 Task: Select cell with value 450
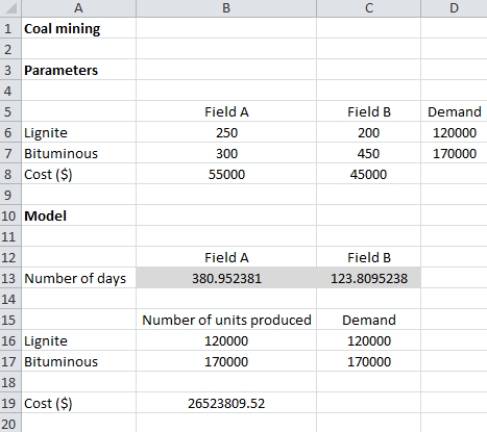(368, 153)
